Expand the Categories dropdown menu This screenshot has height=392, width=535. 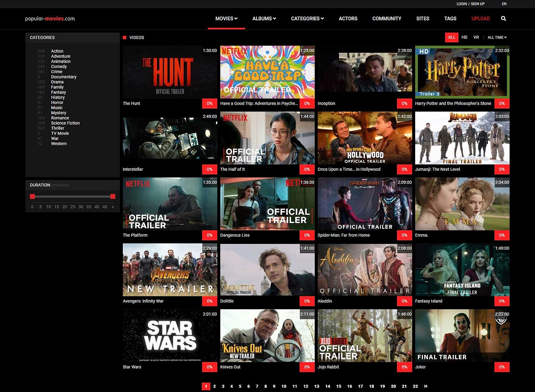[307, 19]
